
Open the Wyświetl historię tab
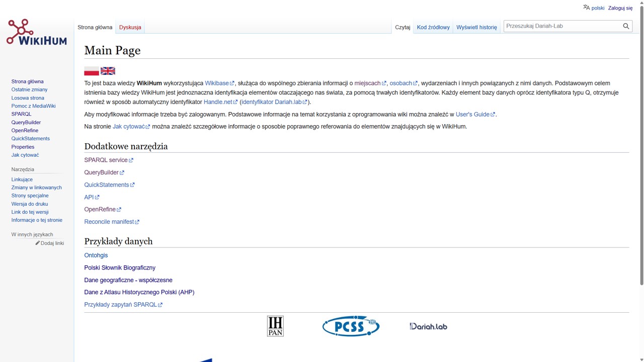coord(476,27)
